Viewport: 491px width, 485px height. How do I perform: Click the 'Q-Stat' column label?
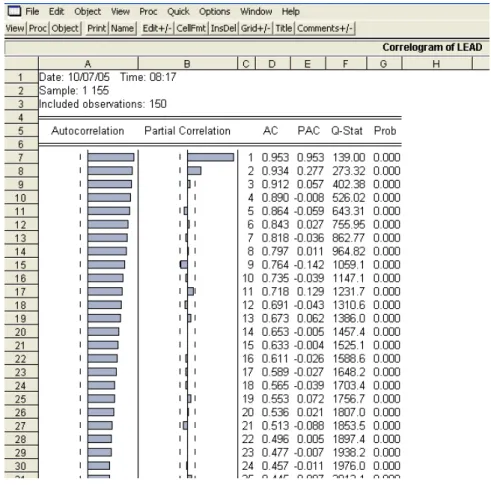coord(347,131)
